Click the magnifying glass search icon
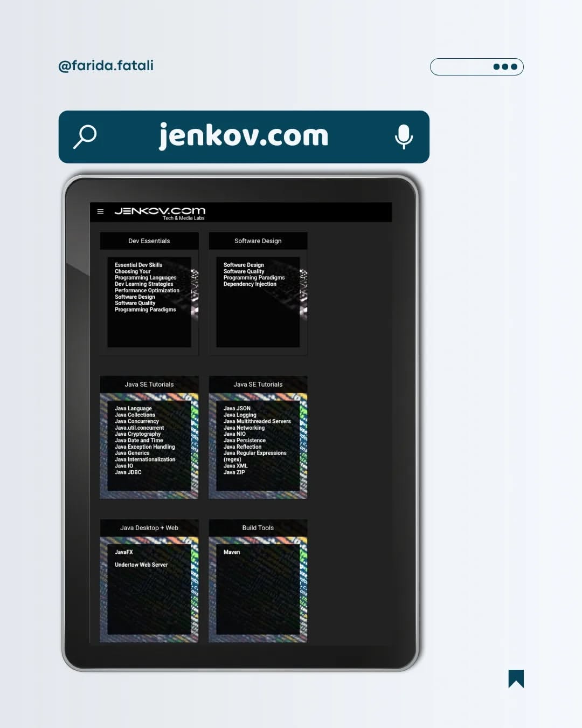582x728 pixels. pos(85,136)
